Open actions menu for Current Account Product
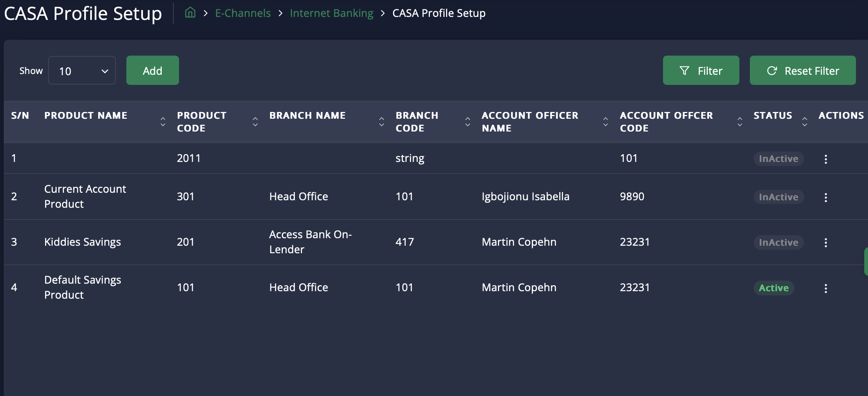Screen dimensions: 868x396 tap(826, 197)
